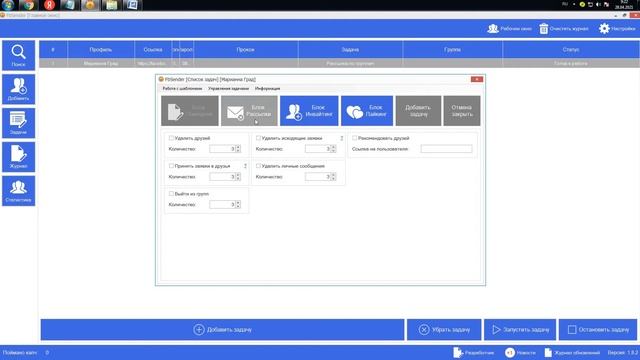Viewport: 640px width, 360px height.
Task: Click the Очистить журнал trash icon
Action: (x=544, y=29)
